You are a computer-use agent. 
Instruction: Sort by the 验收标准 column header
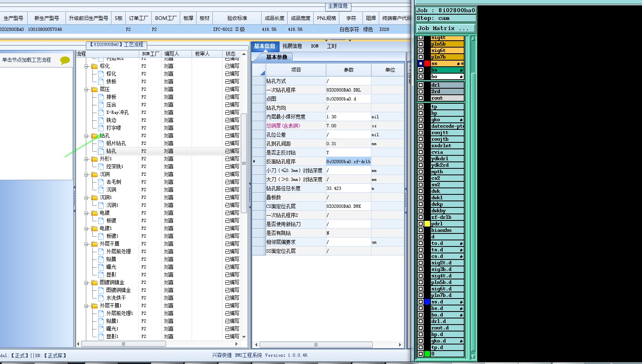click(237, 18)
